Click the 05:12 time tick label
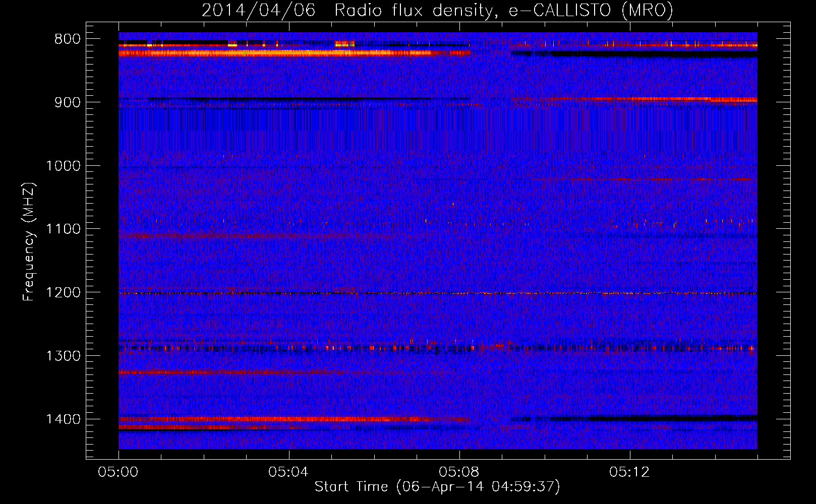816x504 pixels. pyautogui.click(x=629, y=472)
